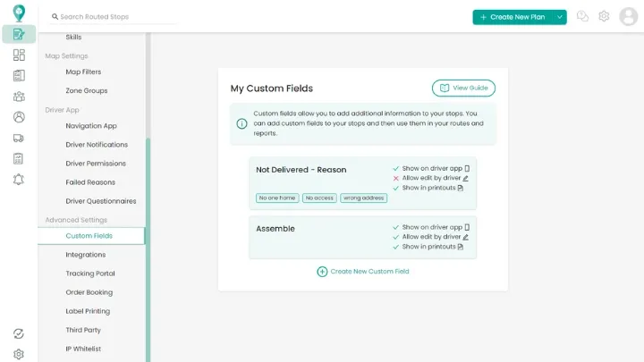
Task: Click the team members icon in left rail
Action: (19, 97)
